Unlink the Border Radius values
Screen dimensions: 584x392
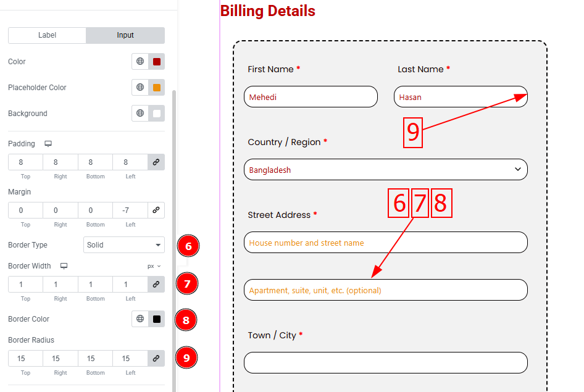pyautogui.click(x=156, y=359)
